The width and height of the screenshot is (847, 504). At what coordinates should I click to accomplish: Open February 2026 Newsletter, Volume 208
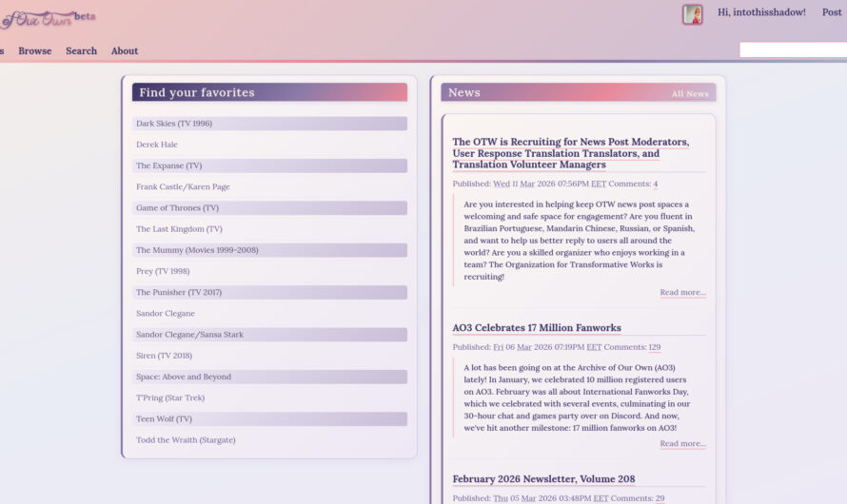click(x=543, y=478)
